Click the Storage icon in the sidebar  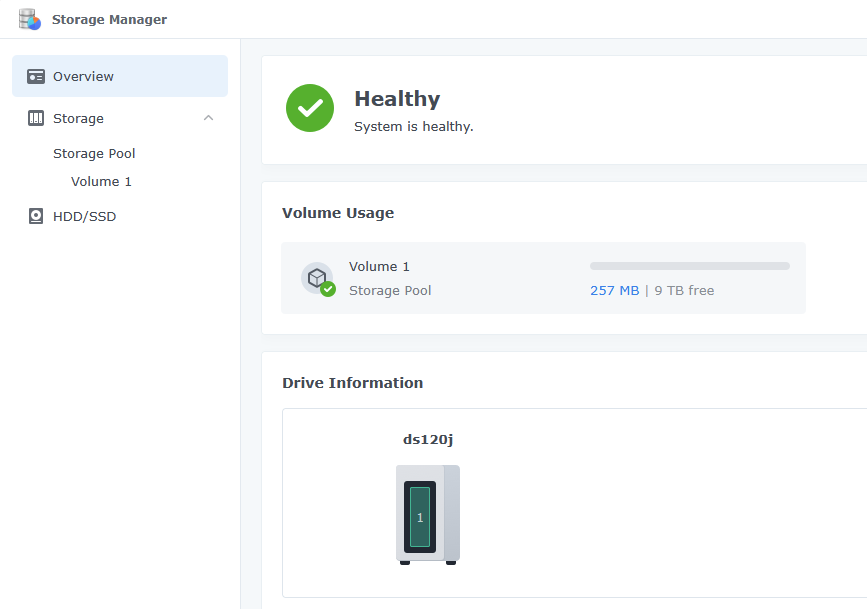tap(36, 118)
